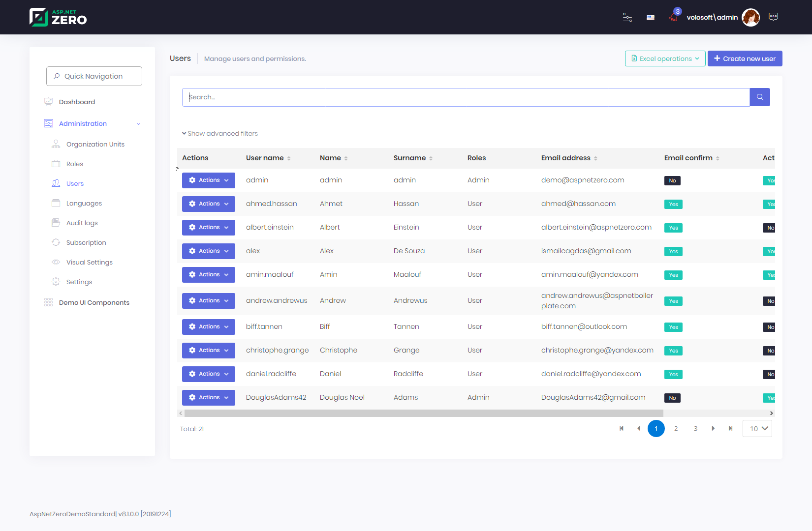Sort by Email address column arrows
Screen dimensions: 812x531
coord(595,158)
